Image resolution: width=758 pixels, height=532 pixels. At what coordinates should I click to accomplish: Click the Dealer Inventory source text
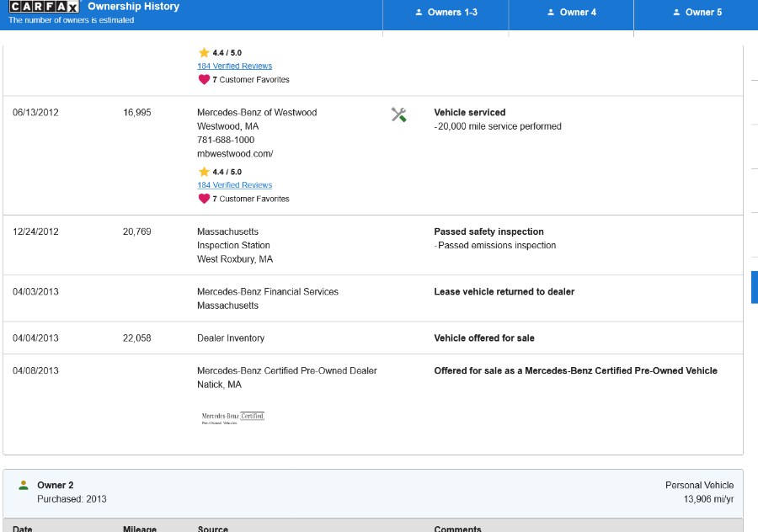[x=231, y=338]
